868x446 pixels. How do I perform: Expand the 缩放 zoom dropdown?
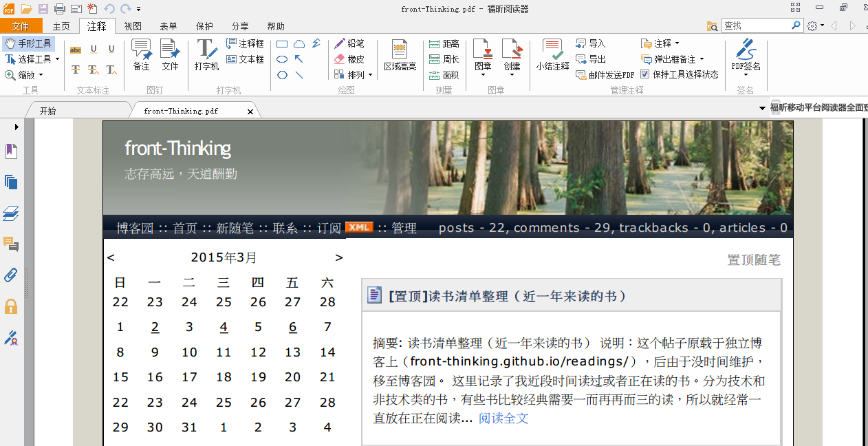pos(41,75)
